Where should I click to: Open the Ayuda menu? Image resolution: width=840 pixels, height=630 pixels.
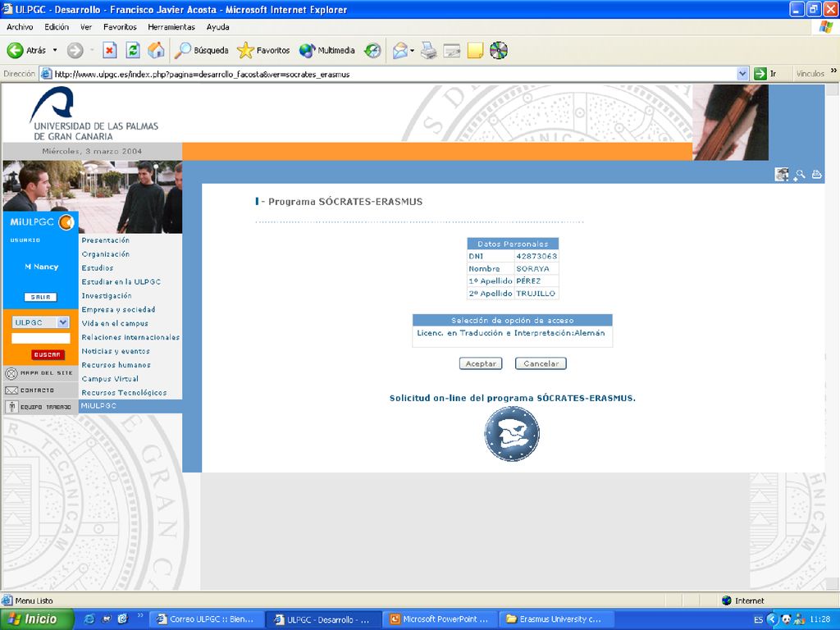tap(217, 27)
